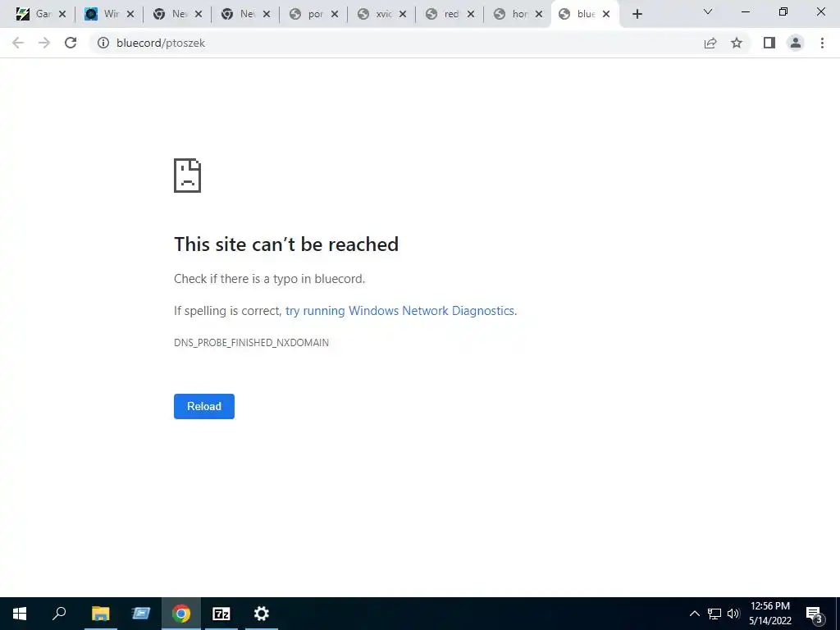Open the Windows Network Diagnostics link

(400, 311)
